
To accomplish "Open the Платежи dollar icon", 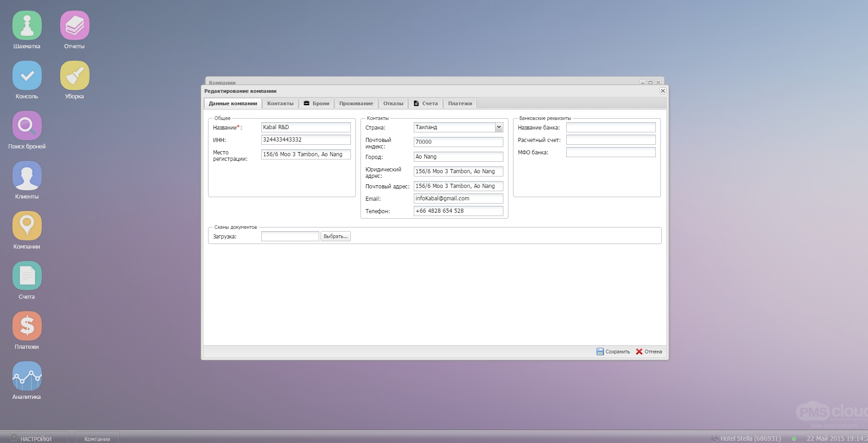I will (x=27, y=326).
